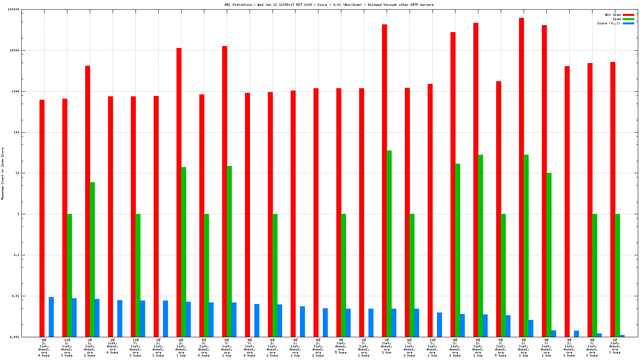Image resolution: width=644 pixels, height=362 pixels.
Task: Click the '0@ list.dnswl.org 5 hops' label
Action: 341,346
